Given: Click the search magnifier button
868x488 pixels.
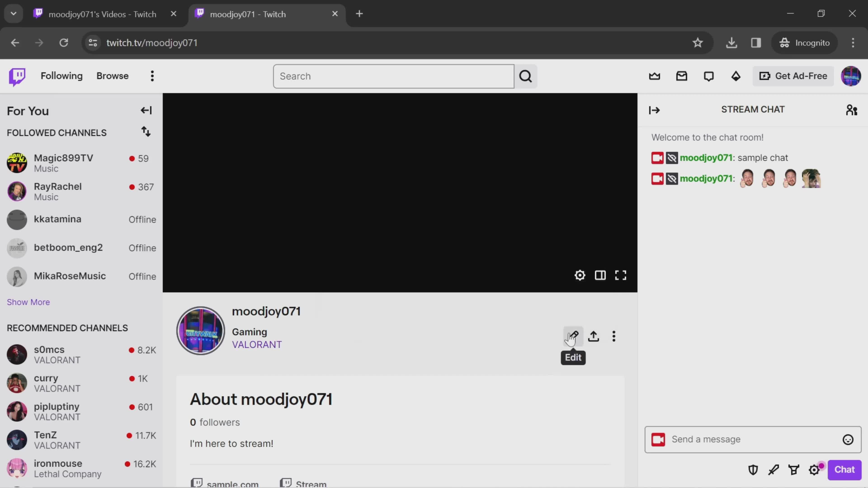Looking at the screenshot, I should (526, 76).
